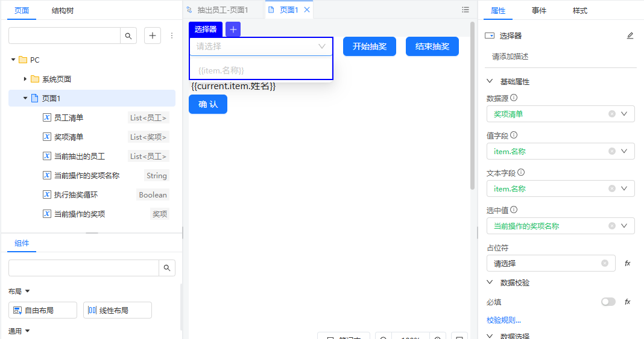This screenshot has height=339, width=644.
Task: Select the 组件 tab
Action: [22, 243]
